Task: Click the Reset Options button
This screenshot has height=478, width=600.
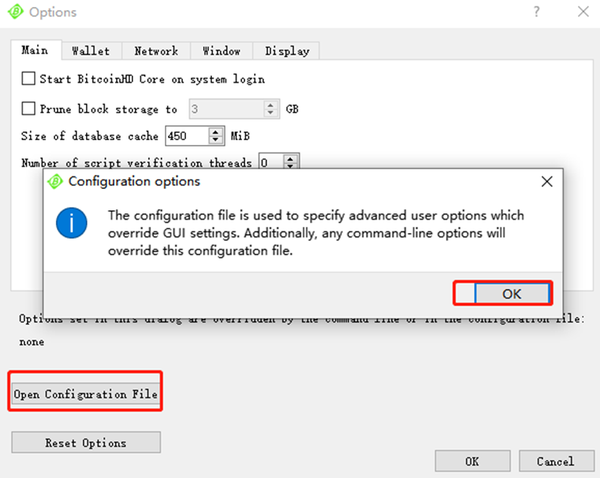Action: tap(86, 443)
